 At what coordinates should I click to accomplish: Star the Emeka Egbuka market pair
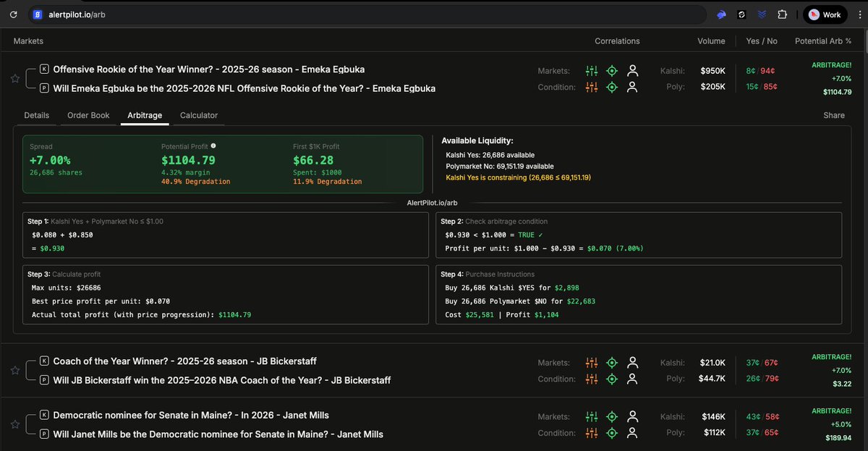(14, 79)
